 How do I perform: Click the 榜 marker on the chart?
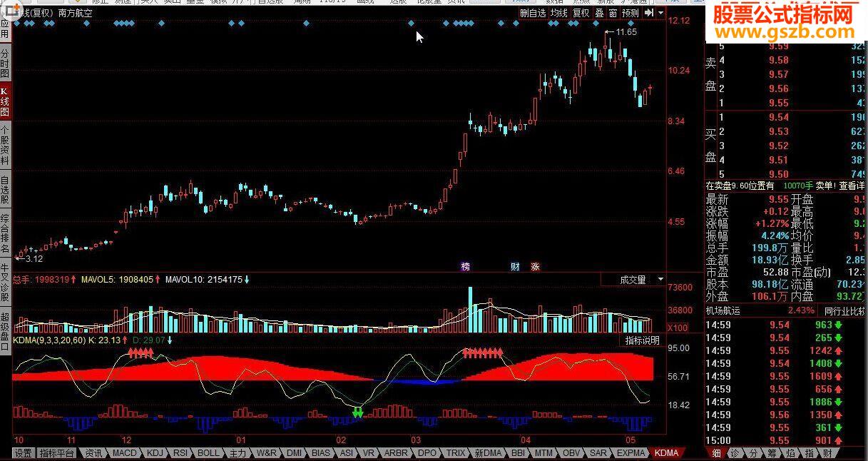tap(466, 267)
